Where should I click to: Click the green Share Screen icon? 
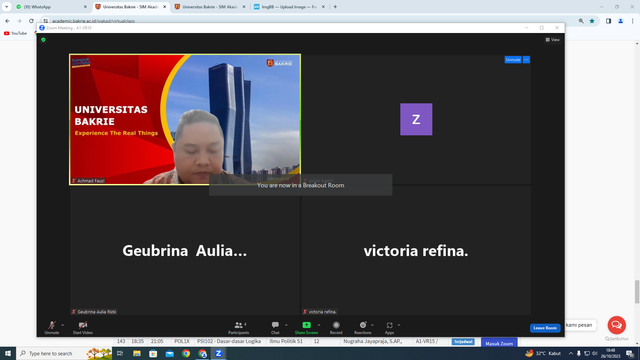307,325
